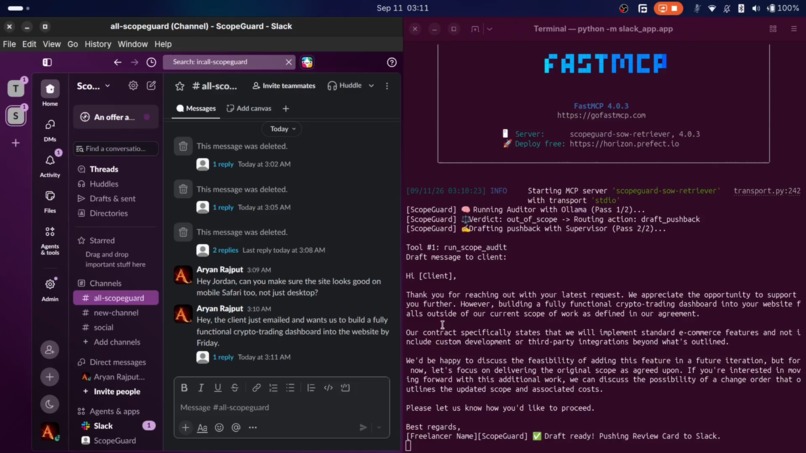Toggle italic formatting in message composer
The height and width of the screenshot is (453, 806).
[x=201, y=388]
